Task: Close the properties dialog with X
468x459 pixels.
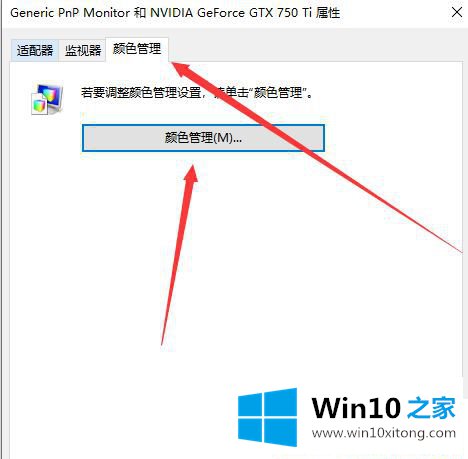Action: click(457, 12)
